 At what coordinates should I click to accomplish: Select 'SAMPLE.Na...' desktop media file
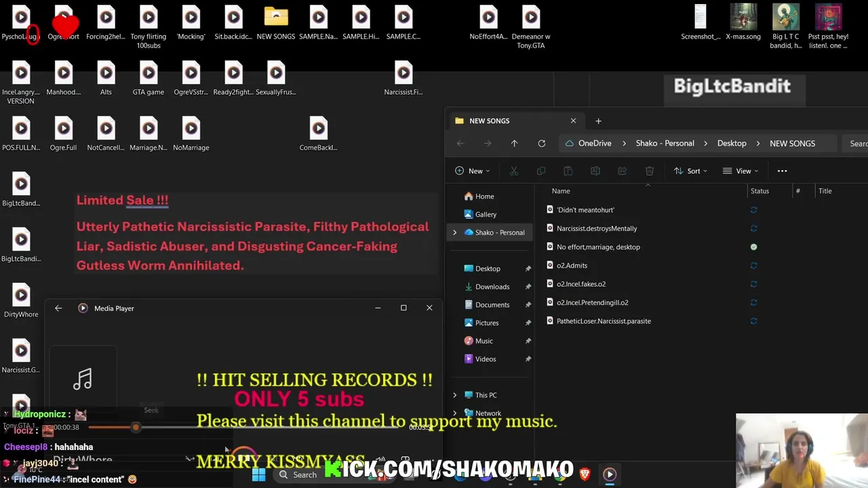[319, 24]
